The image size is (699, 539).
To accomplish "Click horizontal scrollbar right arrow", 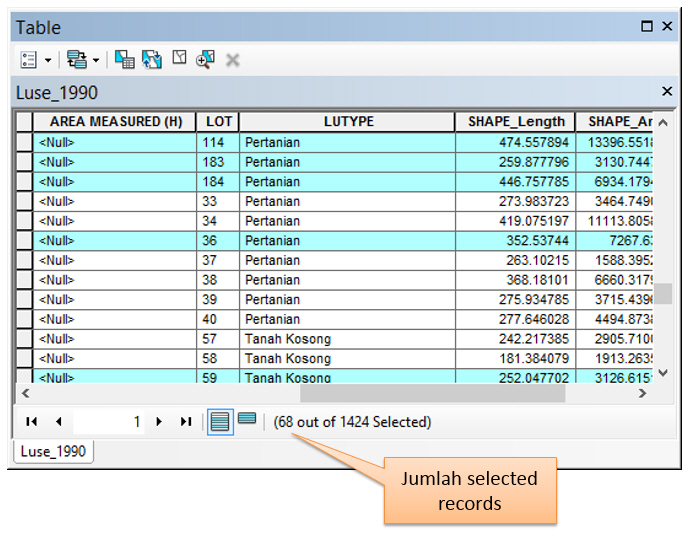I will click(642, 393).
